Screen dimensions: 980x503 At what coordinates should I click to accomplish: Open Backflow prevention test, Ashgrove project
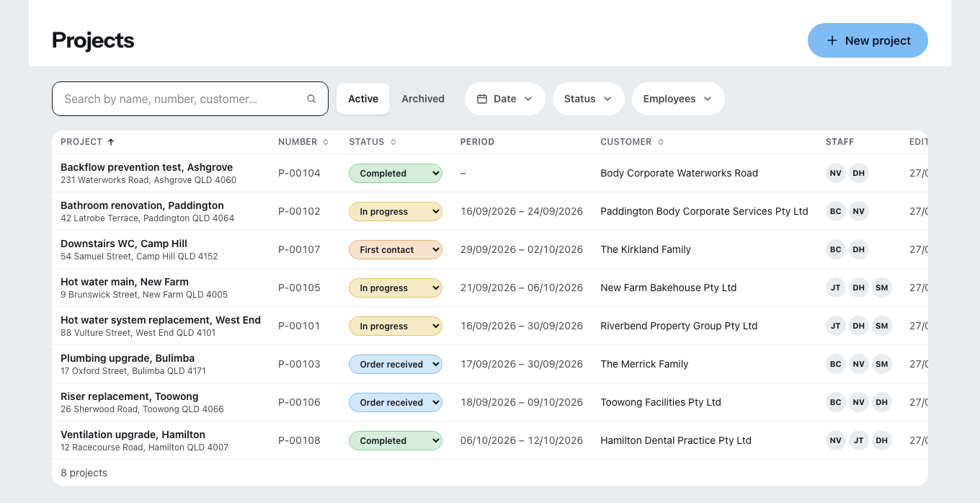146,167
